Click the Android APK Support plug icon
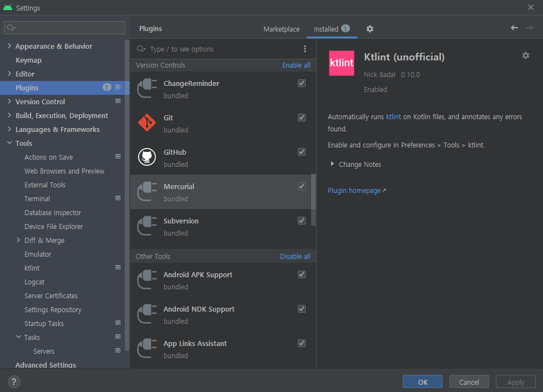This screenshot has width=543, height=392. point(147,279)
